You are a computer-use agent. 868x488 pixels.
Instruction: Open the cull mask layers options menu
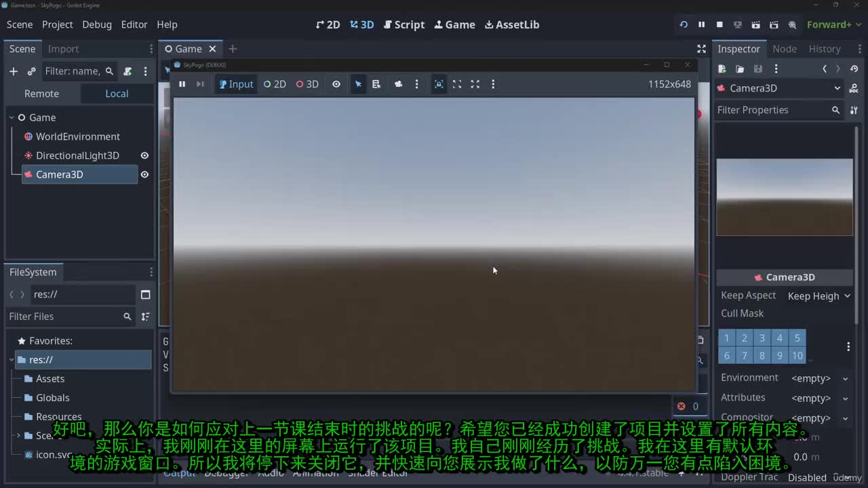coord(848,347)
